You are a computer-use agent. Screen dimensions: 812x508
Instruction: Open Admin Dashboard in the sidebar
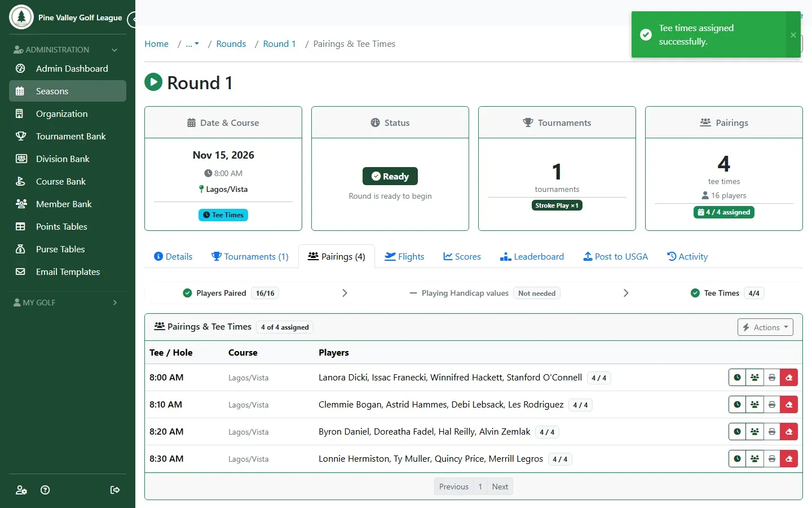68,69
